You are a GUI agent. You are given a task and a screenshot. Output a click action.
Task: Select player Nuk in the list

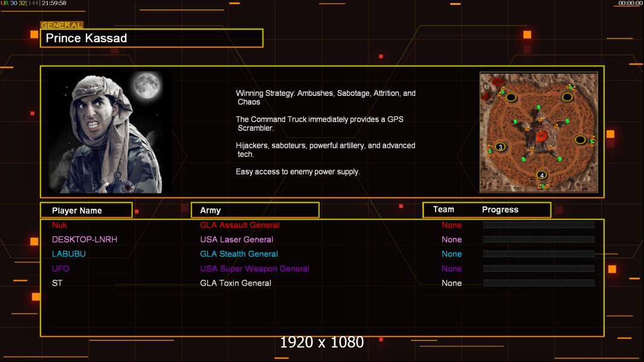click(x=59, y=225)
